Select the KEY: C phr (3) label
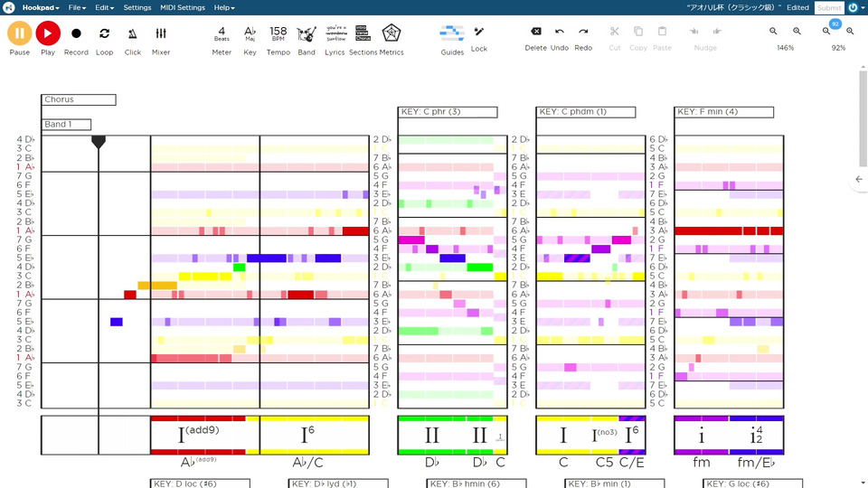The image size is (868, 488). click(x=448, y=112)
